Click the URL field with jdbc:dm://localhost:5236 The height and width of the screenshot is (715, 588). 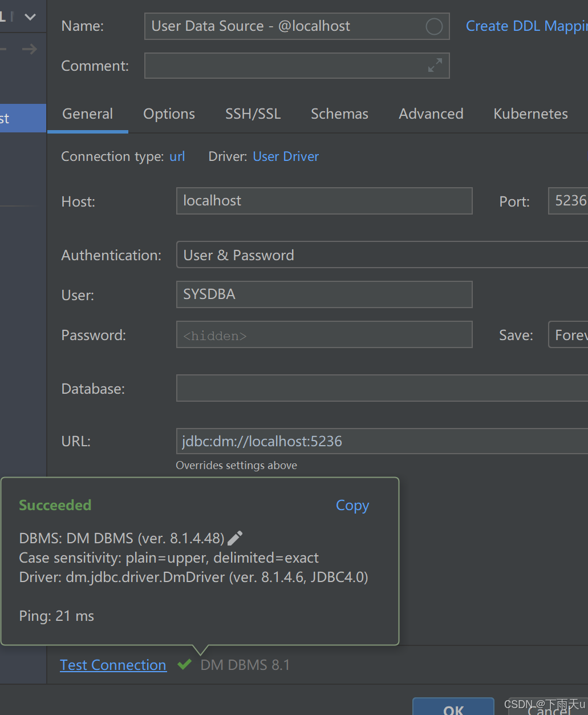(x=382, y=441)
